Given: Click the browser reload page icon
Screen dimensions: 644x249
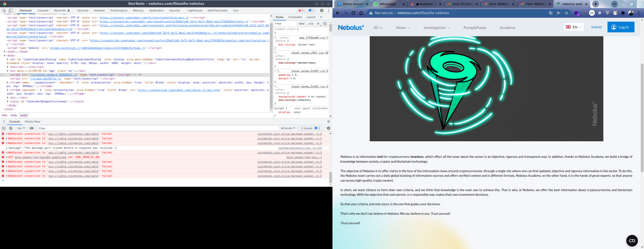Looking at the screenshot, I should point(353,13).
